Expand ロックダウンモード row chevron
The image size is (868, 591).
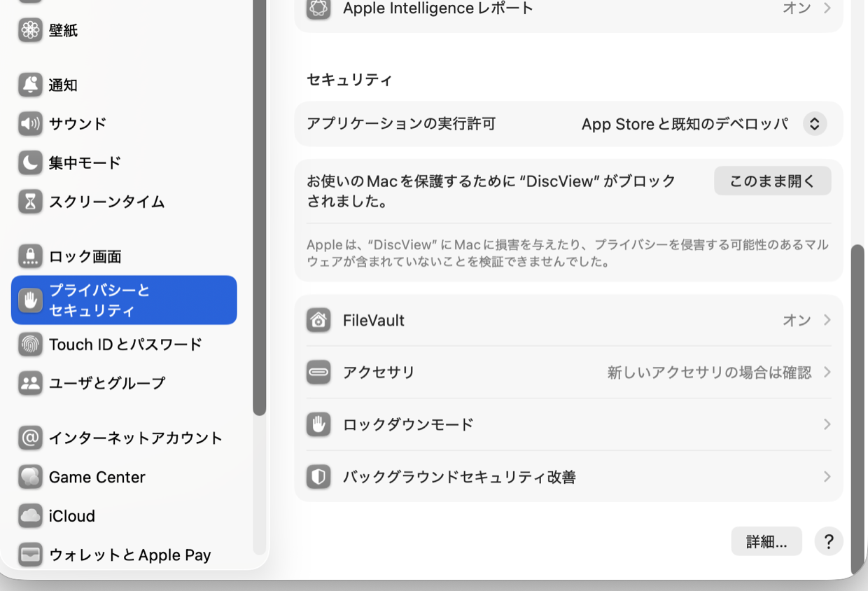827,424
